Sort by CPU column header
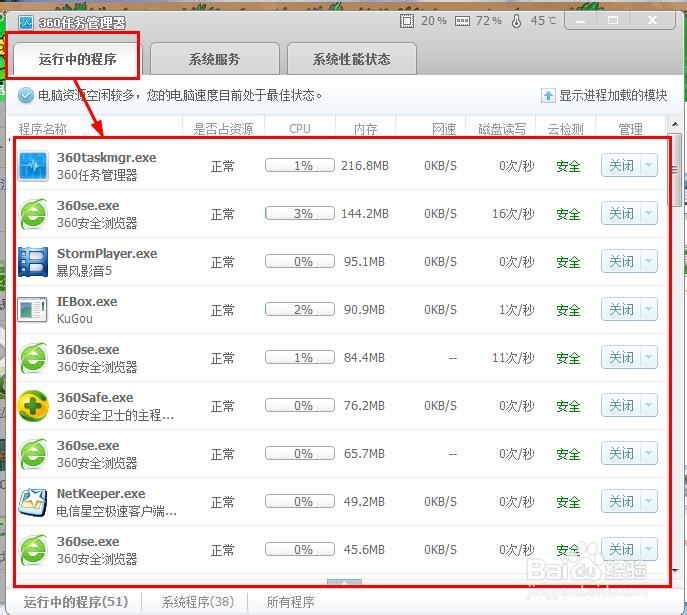This screenshot has width=687, height=615. (x=300, y=129)
